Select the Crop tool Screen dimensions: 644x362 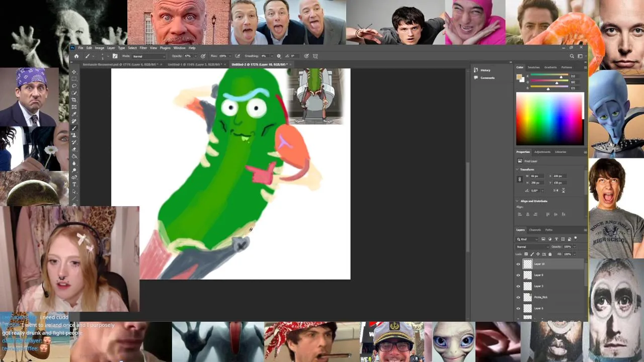74,100
